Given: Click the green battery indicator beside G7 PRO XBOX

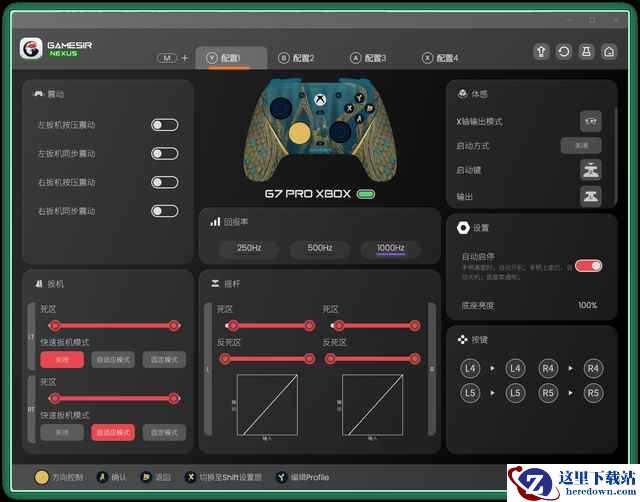Looking at the screenshot, I should (x=366, y=194).
